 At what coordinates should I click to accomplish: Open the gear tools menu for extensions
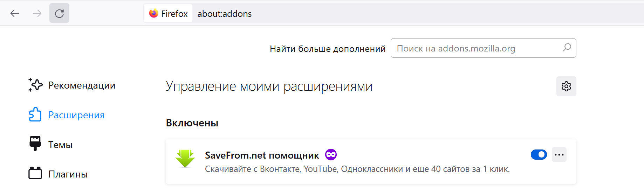(x=566, y=86)
